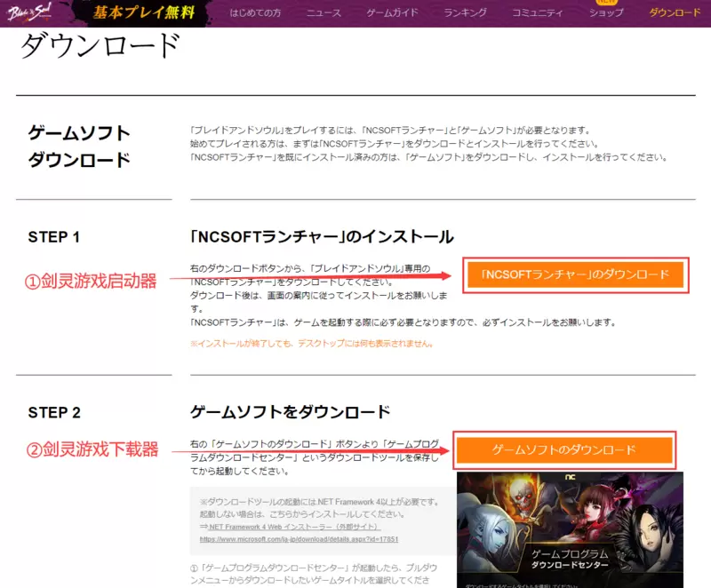The image size is (711, 588).
Task: Open the ニュース menu item
Action: point(324,12)
